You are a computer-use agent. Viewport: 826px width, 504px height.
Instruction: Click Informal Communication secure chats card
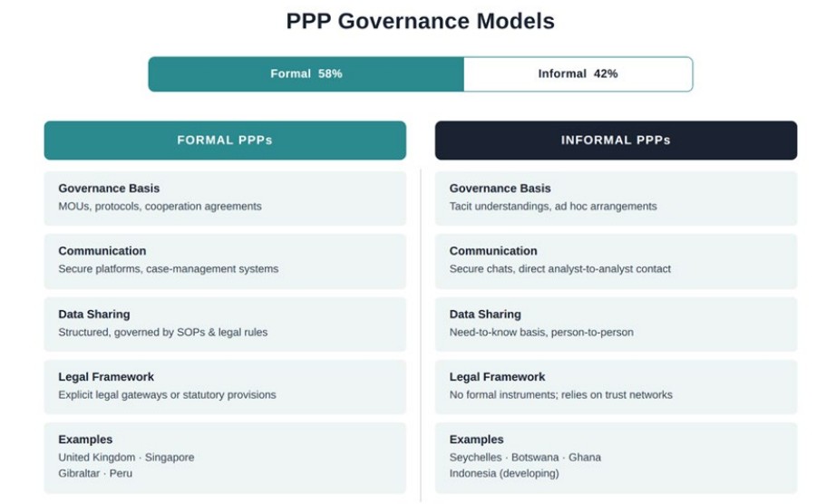(x=616, y=261)
